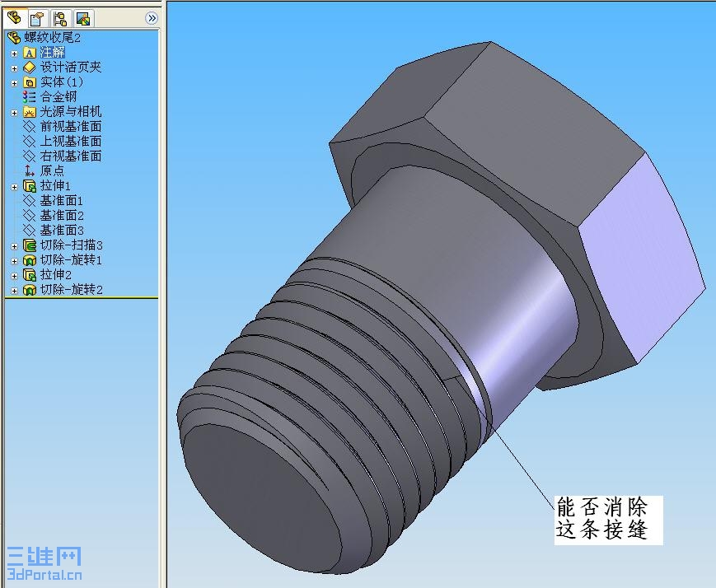The image size is (716, 588).
Task: Click the 基准面1 plane icon
Action: click(29, 200)
